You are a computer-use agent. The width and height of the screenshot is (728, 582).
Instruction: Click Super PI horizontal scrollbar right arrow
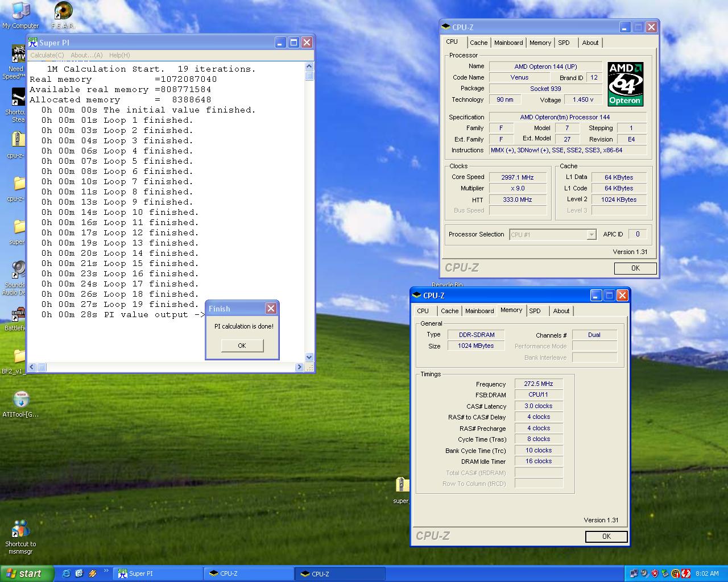[300, 367]
